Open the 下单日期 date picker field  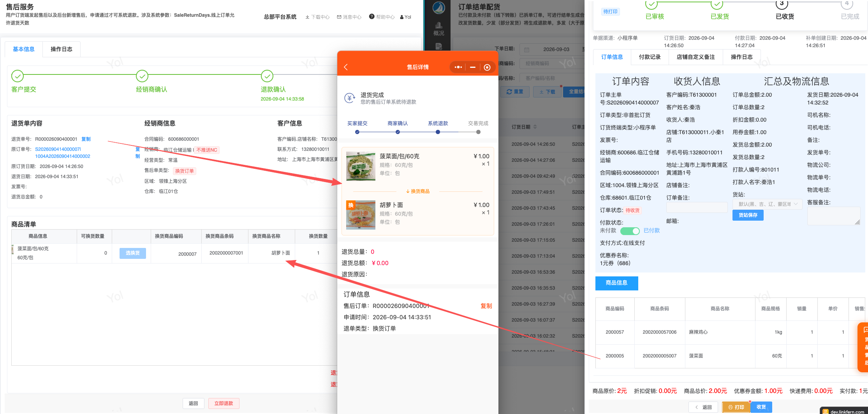coord(552,50)
